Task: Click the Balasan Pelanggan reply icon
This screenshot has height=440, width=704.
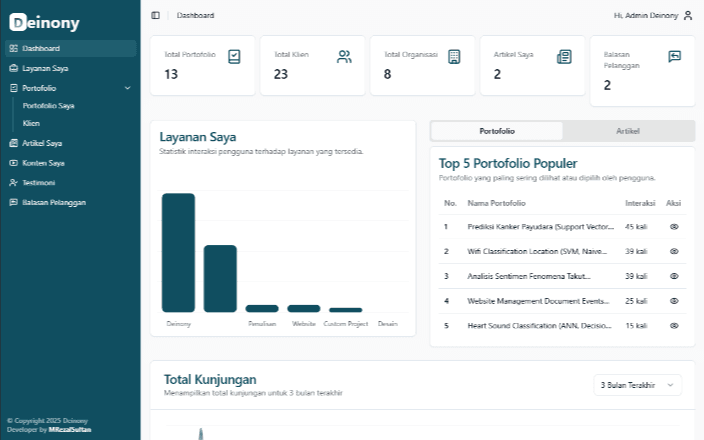Action: 674,56
